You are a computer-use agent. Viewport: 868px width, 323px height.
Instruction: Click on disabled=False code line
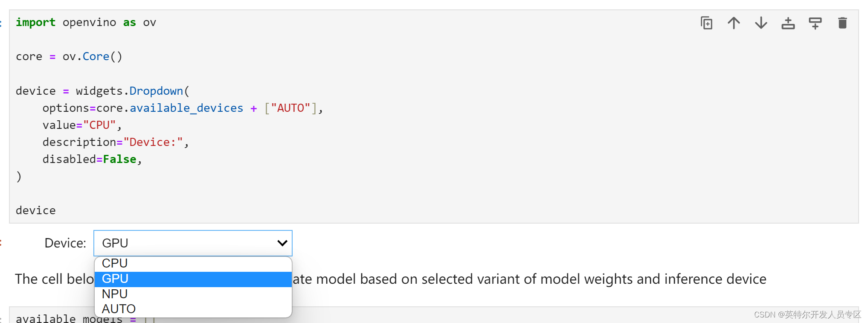[x=92, y=159]
